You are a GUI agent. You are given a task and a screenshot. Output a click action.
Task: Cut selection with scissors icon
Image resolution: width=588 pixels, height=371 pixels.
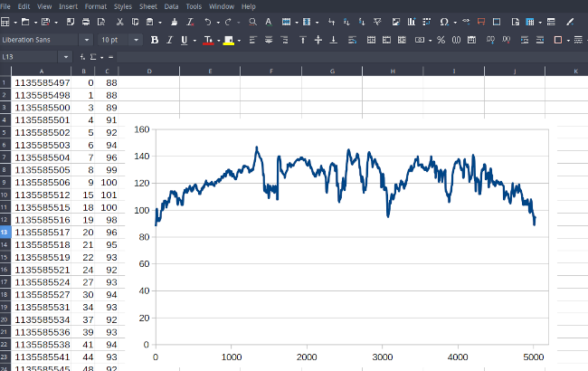point(120,21)
